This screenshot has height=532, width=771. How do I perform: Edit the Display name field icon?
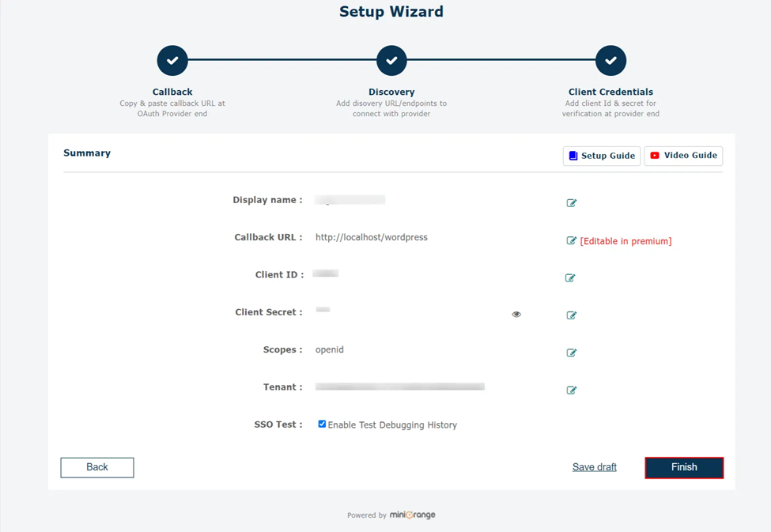tap(571, 203)
